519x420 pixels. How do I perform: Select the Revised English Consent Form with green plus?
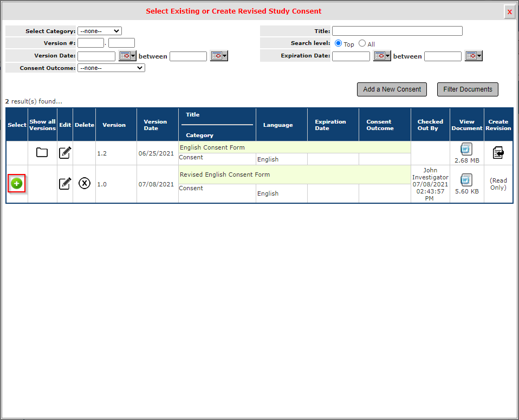[17, 184]
